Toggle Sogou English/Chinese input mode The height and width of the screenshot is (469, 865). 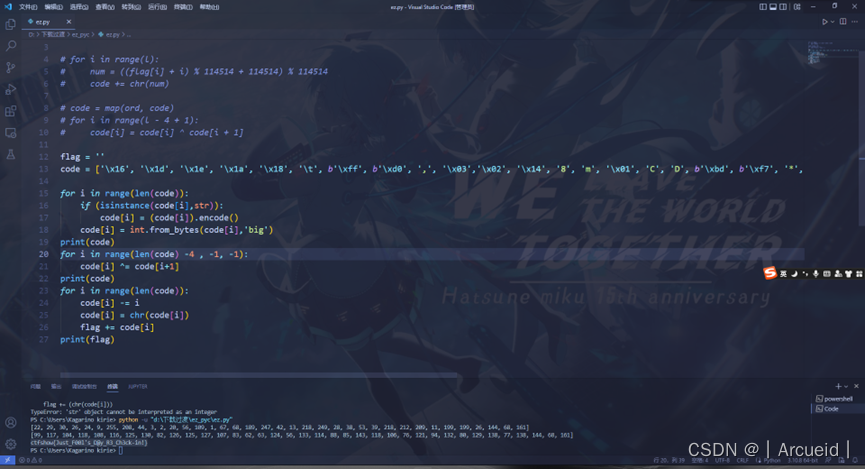coord(783,274)
